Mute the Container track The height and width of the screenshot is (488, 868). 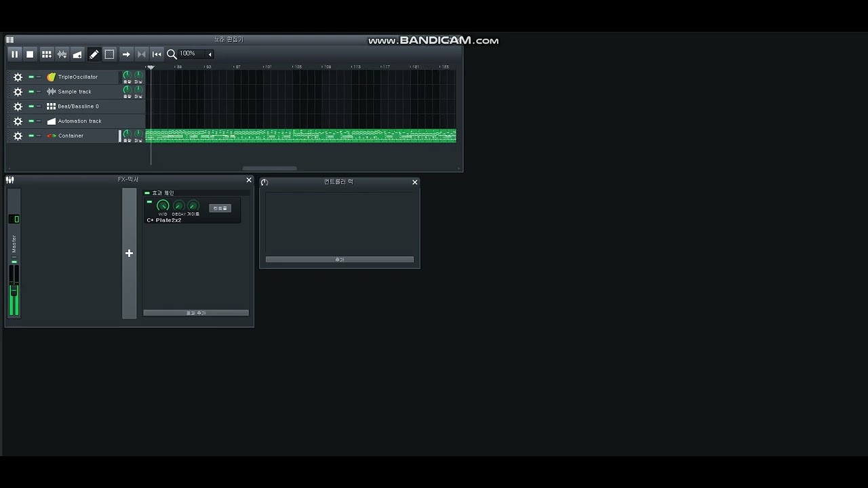click(31, 136)
